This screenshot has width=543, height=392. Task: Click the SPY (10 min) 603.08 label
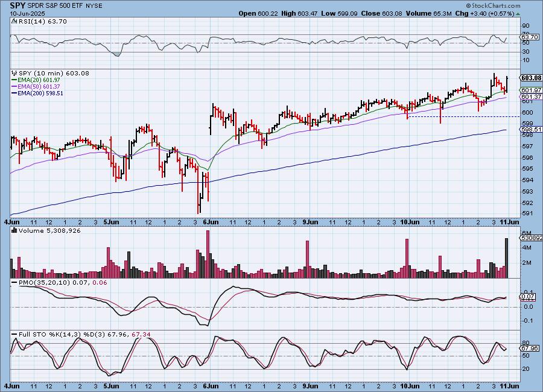[54, 73]
